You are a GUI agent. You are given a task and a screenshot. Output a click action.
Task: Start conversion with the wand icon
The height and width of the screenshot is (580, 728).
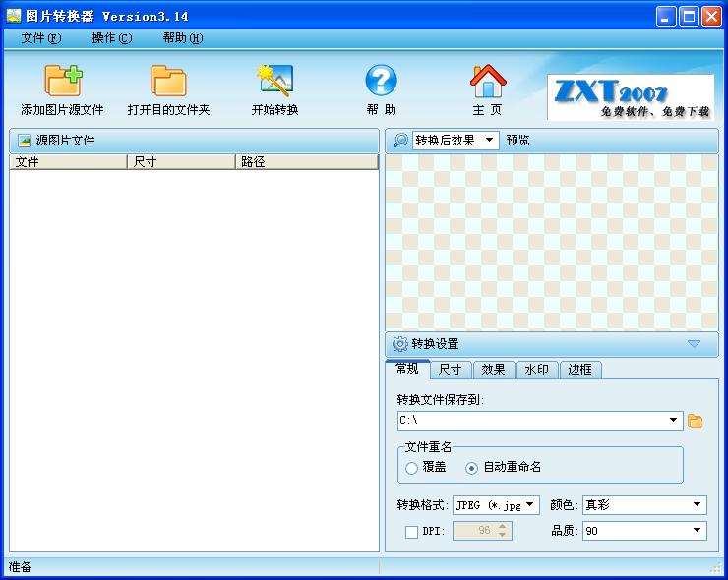click(274, 81)
